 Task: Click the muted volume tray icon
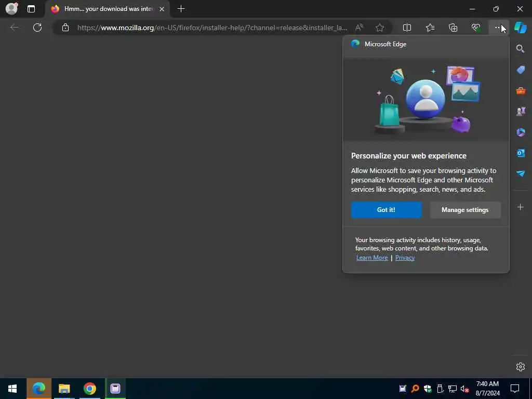(x=464, y=389)
